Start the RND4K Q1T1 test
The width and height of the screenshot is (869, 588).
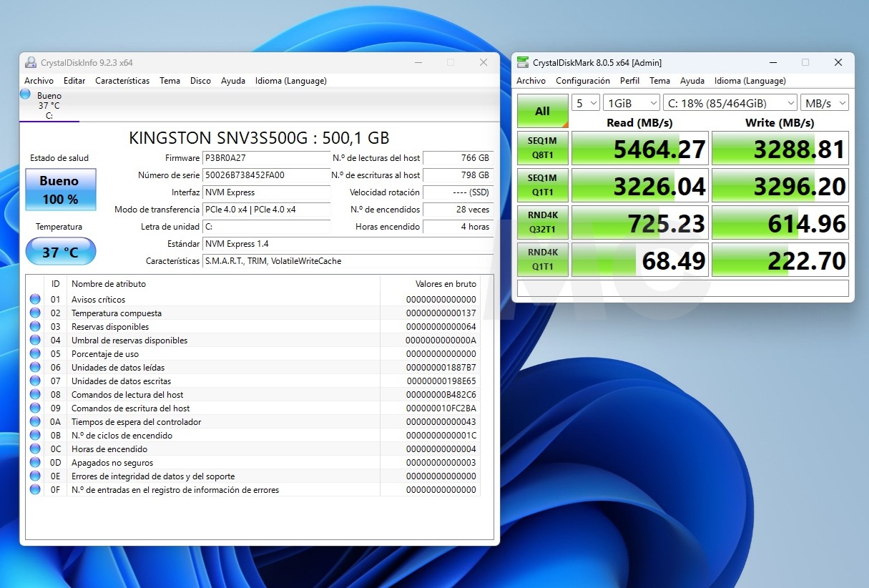(x=543, y=260)
